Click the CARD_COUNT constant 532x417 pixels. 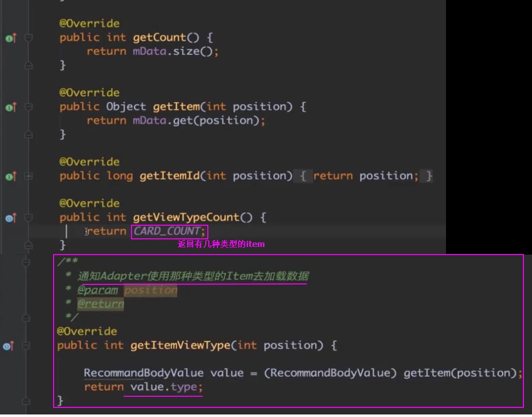166,231
